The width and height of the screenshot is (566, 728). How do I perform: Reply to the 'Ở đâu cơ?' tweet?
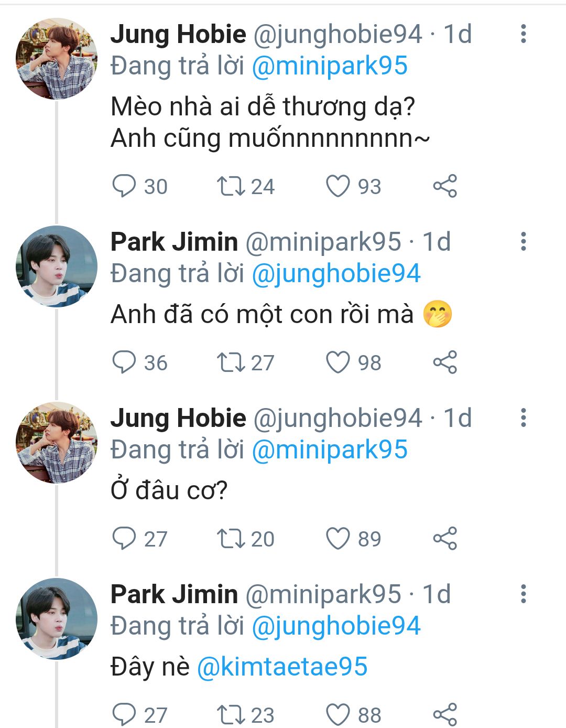pos(124,539)
